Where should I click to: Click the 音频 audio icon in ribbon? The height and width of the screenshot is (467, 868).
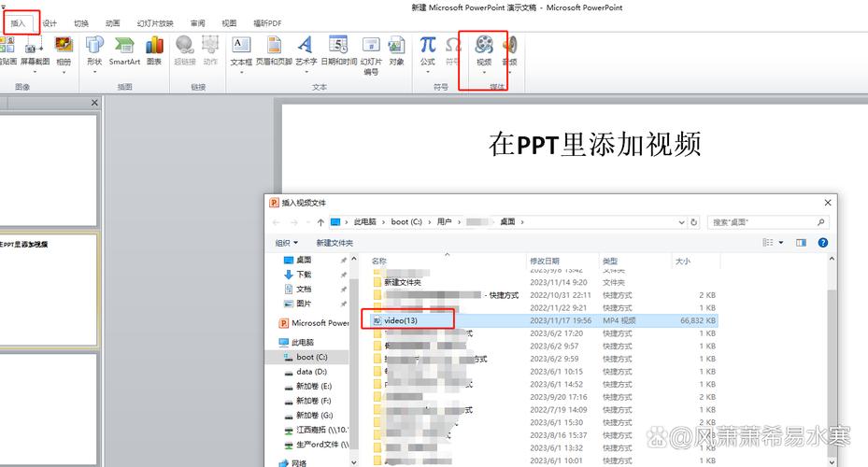click(510, 45)
